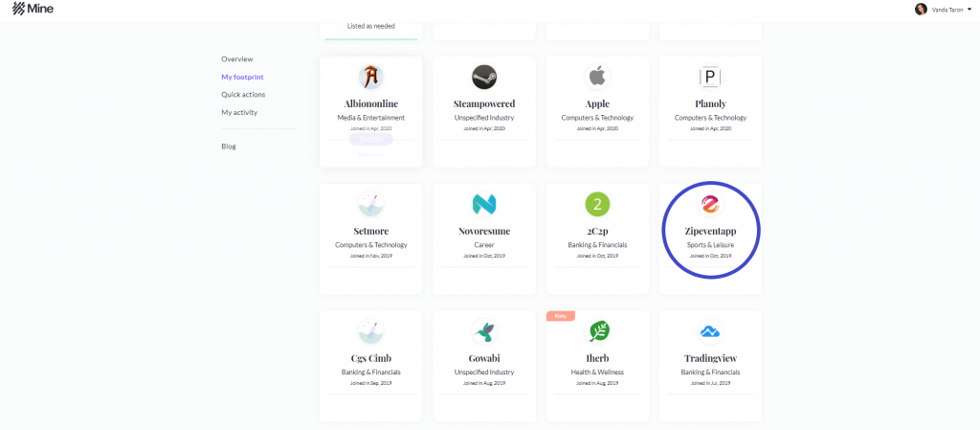980x430 pixels.
Task: Click Sports & Leisure under Zipeventapp
Action: 711,245
